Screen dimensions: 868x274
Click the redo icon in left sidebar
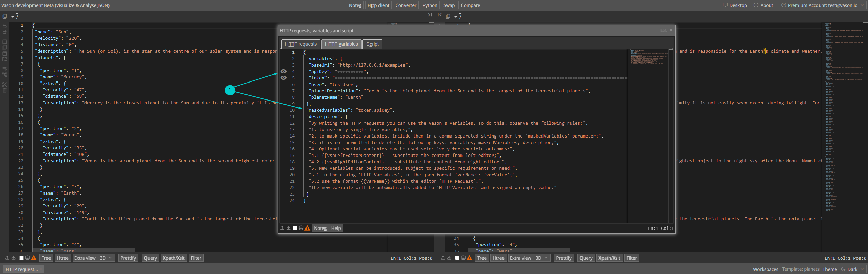point(5,32)
